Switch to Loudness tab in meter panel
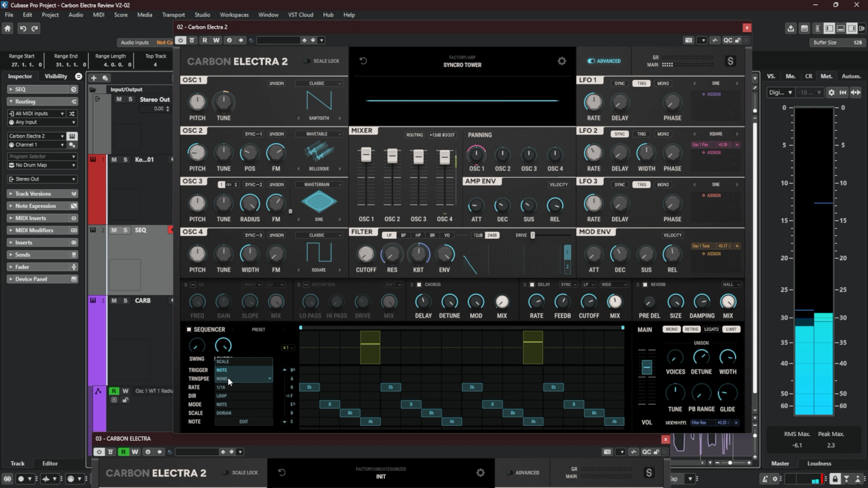 click(819, 464)
